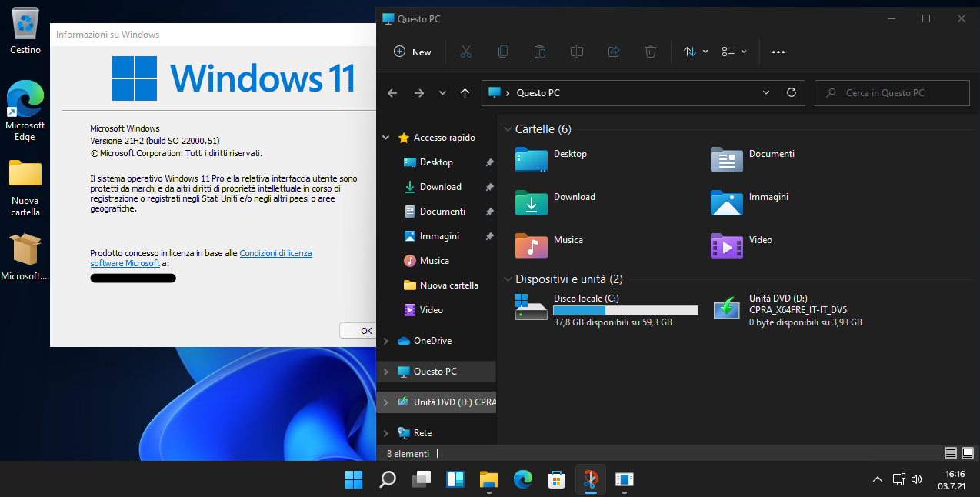The height and width of the screenshot is (497, 980).
Task: Click the Rename icon in toolbar
Action: point(576,52)
